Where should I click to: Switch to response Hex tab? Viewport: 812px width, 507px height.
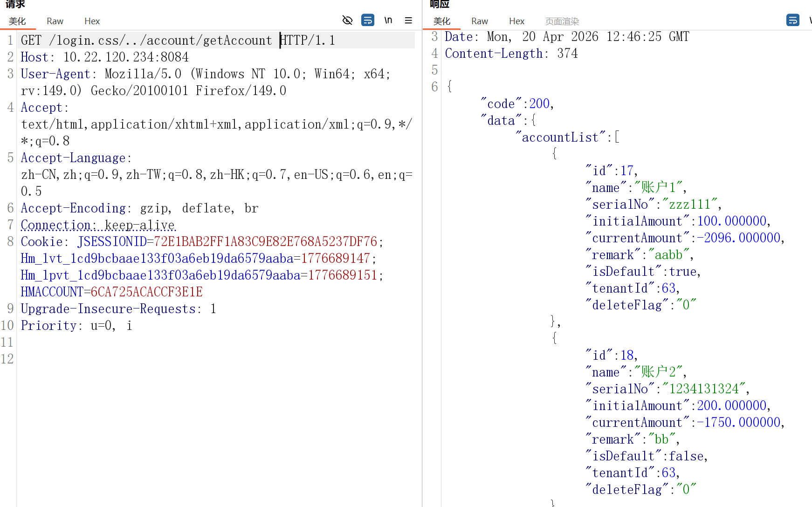tap(517, 21)
